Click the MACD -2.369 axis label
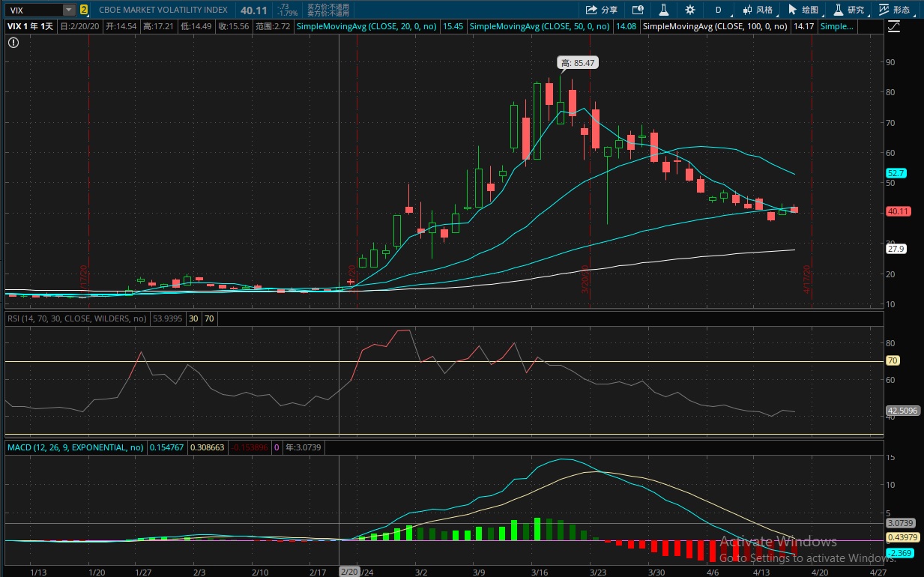Image resolution: width=924 pixels, height=577 pixels. tap(899, 553)
